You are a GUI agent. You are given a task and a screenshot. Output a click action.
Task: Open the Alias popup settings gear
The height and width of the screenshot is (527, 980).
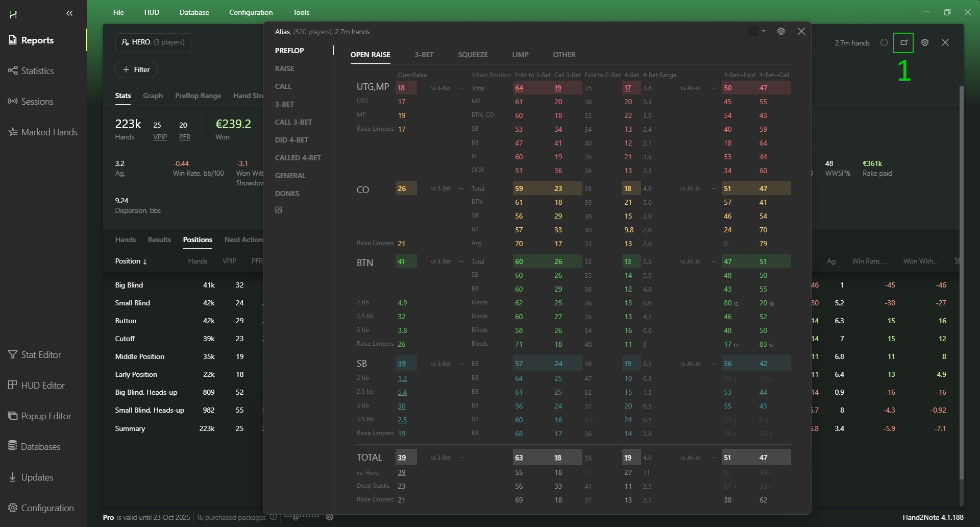click(x=781, y=32)
